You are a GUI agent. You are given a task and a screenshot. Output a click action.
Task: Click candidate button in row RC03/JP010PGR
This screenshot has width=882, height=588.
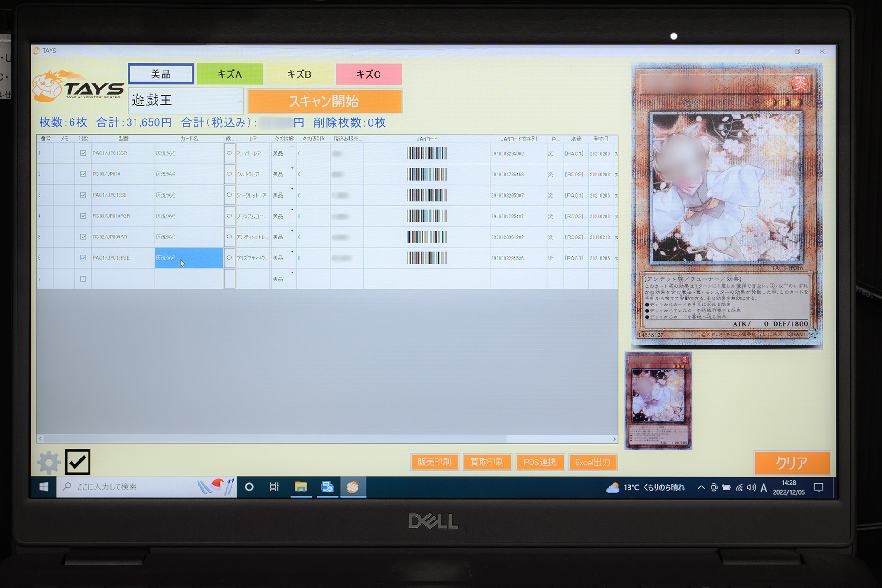tap(229, 216)
